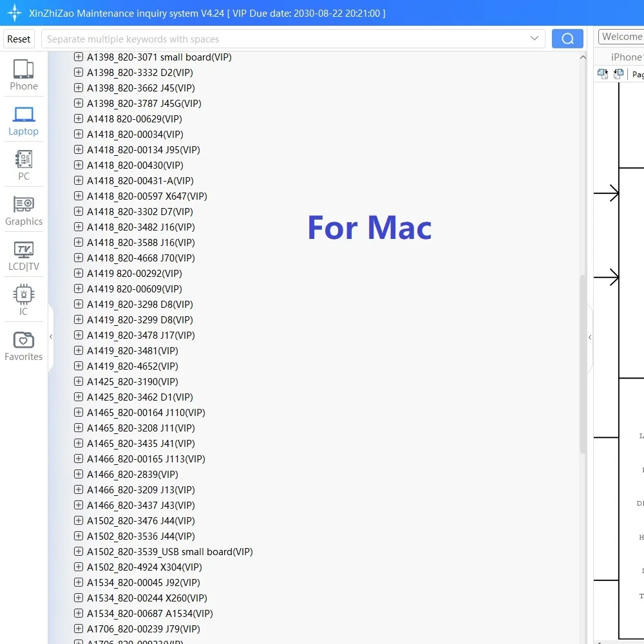Select A1466_820-00165 J113(VIP) entry
The image size is (644, 644).
click(146, 459)
